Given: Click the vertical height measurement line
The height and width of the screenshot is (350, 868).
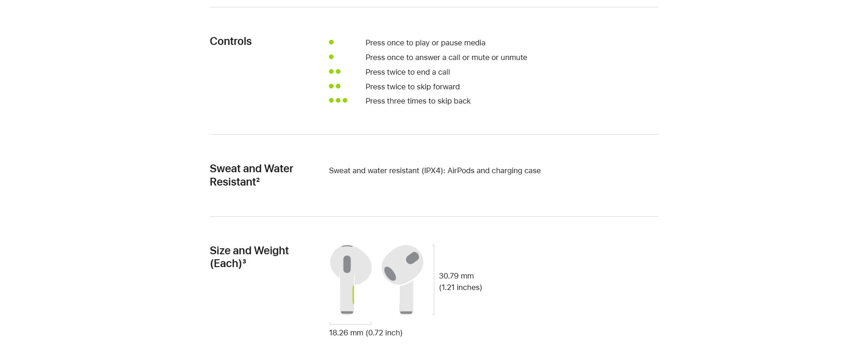Looking at the screenshot, I should (x=434, y=280).
